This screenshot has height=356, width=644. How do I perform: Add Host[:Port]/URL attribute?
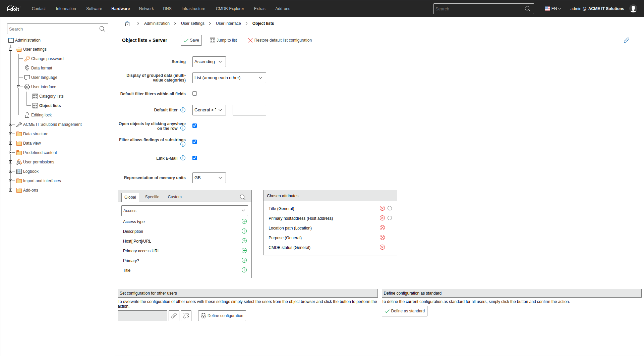(244, 241)
